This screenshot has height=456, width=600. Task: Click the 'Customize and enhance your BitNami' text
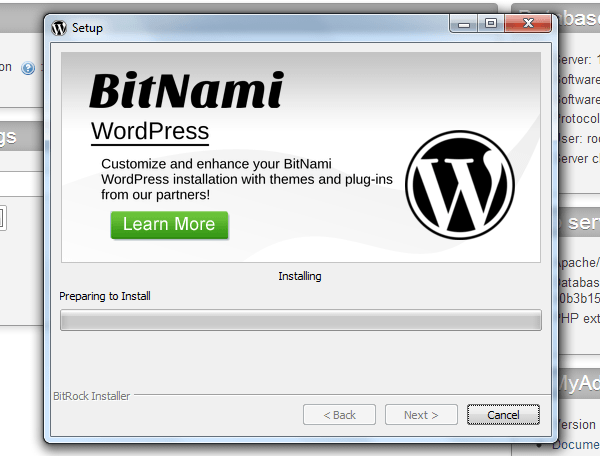pos(216,164)
